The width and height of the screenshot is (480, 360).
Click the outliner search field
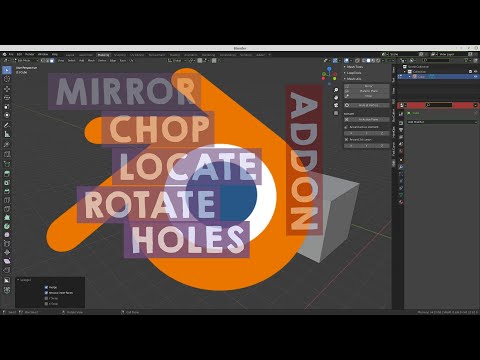[x=437, y=60]
